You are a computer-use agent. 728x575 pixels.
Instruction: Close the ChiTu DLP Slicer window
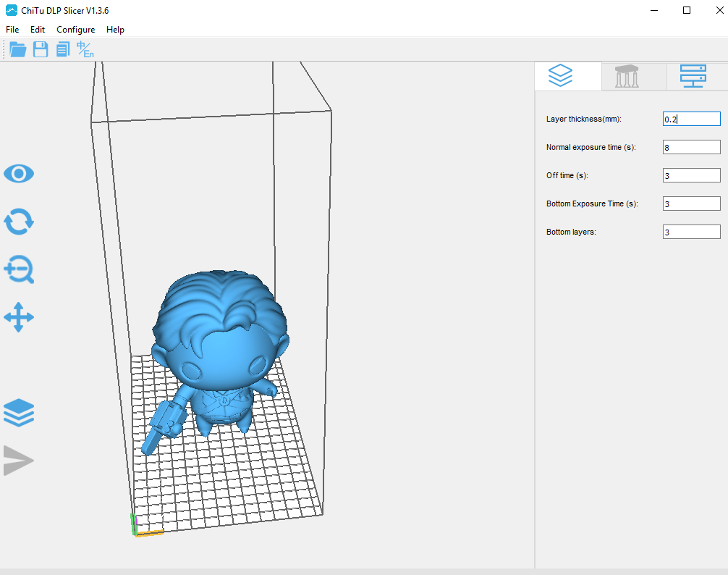pos(719,10)
